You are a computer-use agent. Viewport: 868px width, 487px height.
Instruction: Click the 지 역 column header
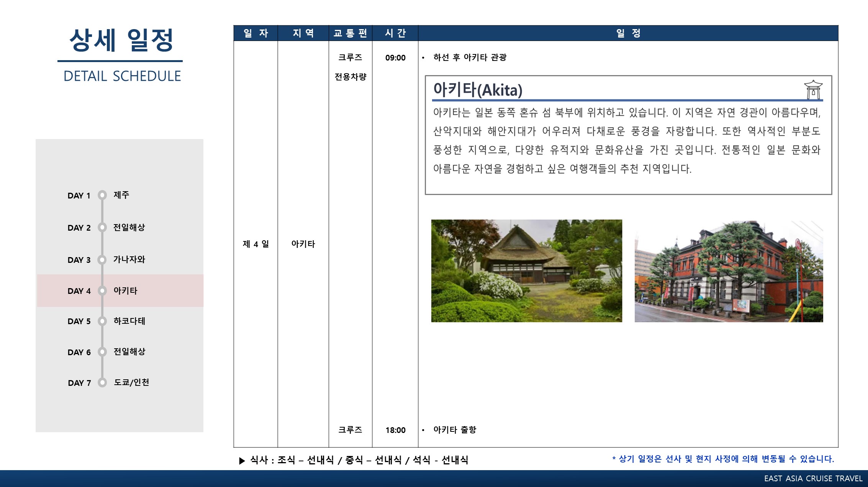tap(303, 33)
